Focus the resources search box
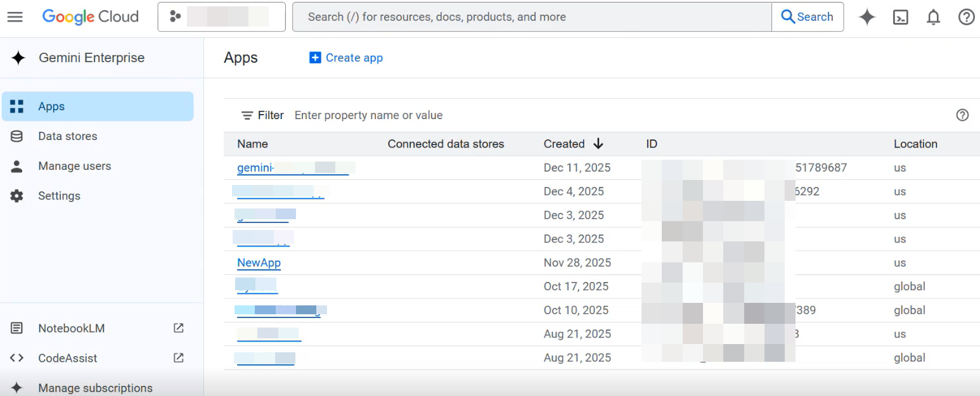 click(x=531, y=17)
